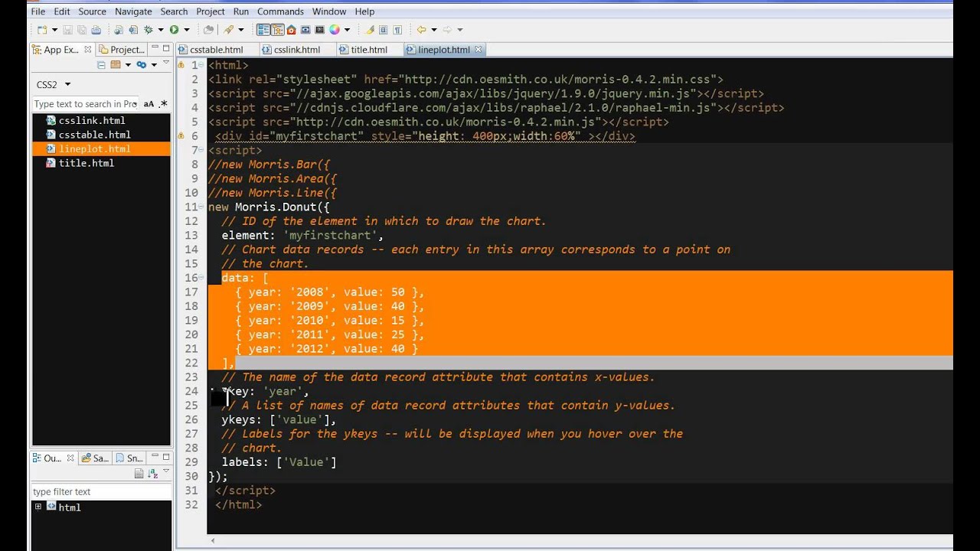The height and width of the screenshot is (551, 980).
Task: Maximize the App Explorer panel
Action: click(x=165, y=48)
